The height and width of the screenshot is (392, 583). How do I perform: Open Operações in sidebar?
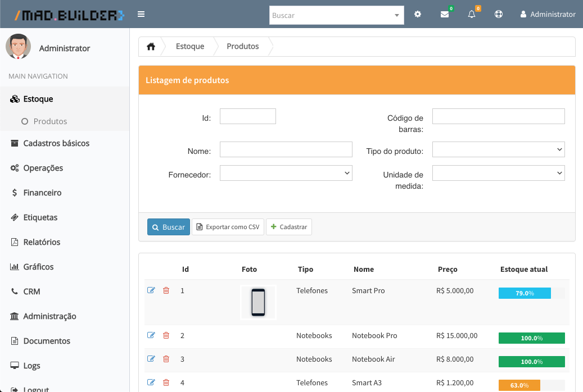(x=65, y=168)
